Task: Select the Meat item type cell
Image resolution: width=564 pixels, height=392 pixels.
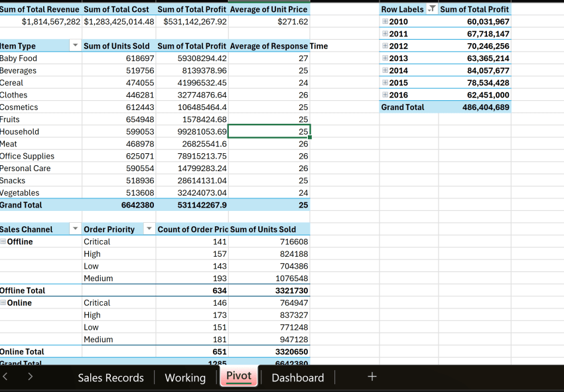Action: point(40,144)
